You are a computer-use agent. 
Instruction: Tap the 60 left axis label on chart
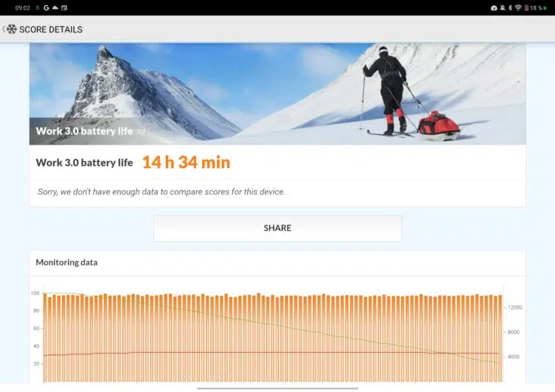36,329
